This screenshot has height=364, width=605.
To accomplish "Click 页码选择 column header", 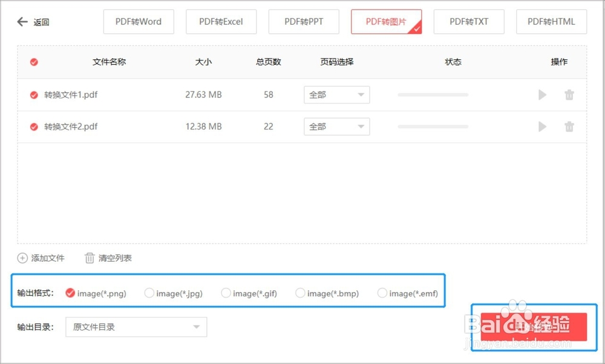I will (x=337, y=62).
